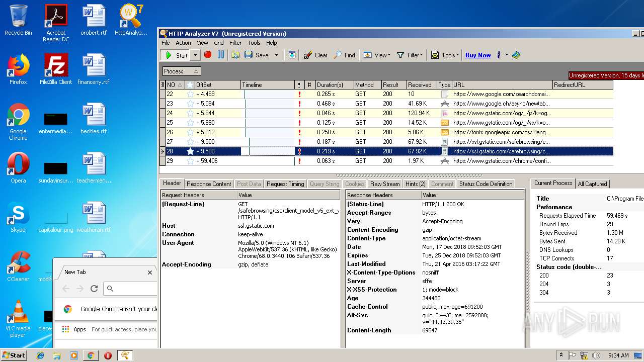Open the Find dialog
Viewport: 644px width, 362px height.
pyautogui.click(x=345, y=55)
